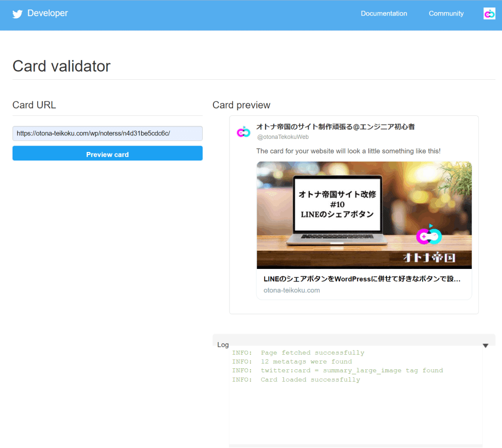Select log line '12 metatags were found'
The height and width of the screenshot is (448, 502).
tap(292, 362)
